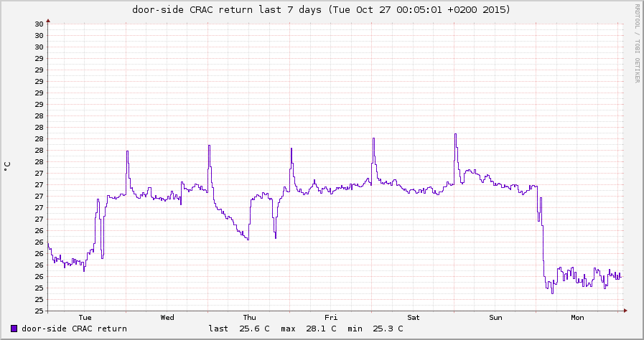Viewport: 644px width, 340px height.
Task: Click the bottom '25' y-axis label
Action: (40, 311)
